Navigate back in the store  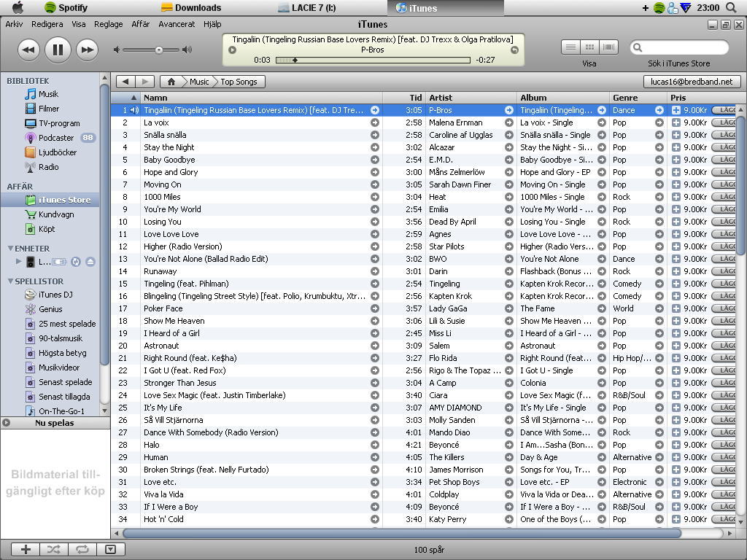(x=125, y=82)
